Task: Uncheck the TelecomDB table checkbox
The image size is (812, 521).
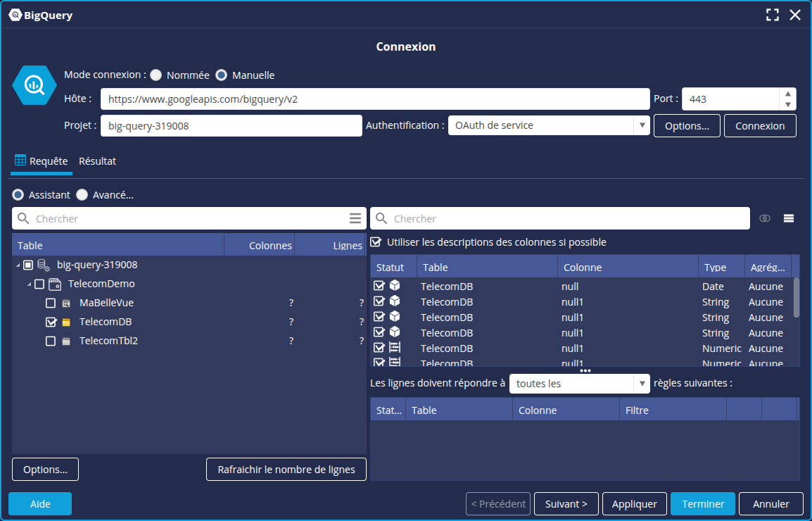Action: (x=51, y=322)
